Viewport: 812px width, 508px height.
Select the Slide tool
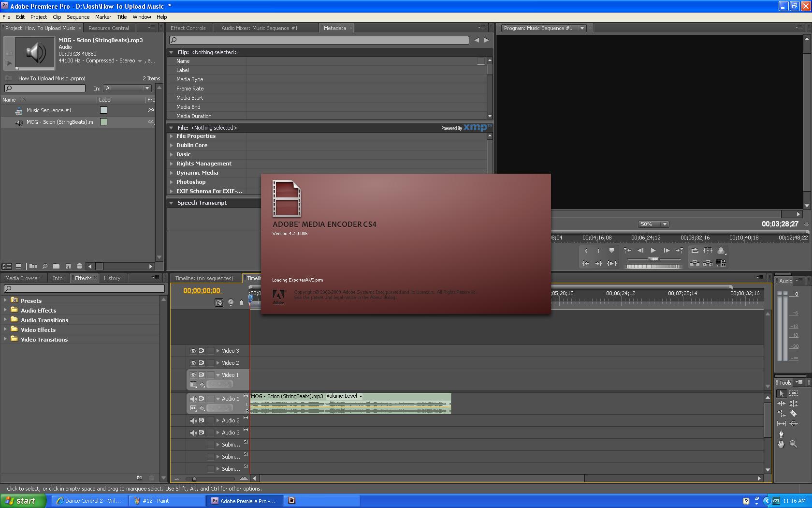tap(794, 423)
